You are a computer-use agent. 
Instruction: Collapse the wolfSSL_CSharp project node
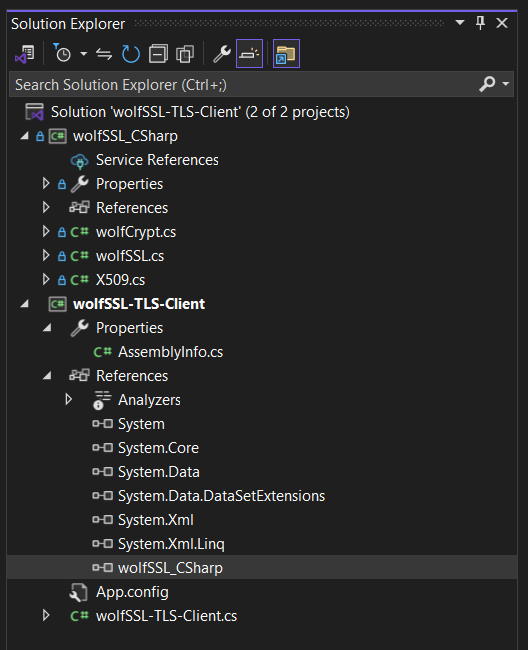point(25,136)
